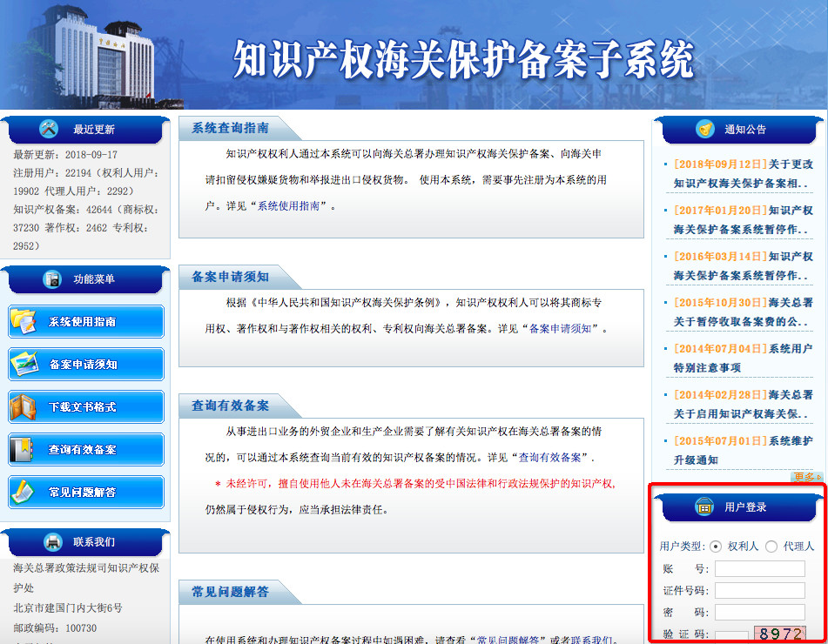Select the 权利人 user type radio
This screenshot has width=828, height=644.
pos(716,547)
